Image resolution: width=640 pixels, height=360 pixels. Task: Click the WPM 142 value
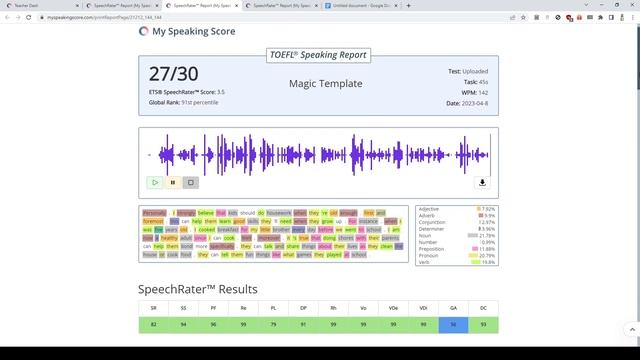point(483,93)
